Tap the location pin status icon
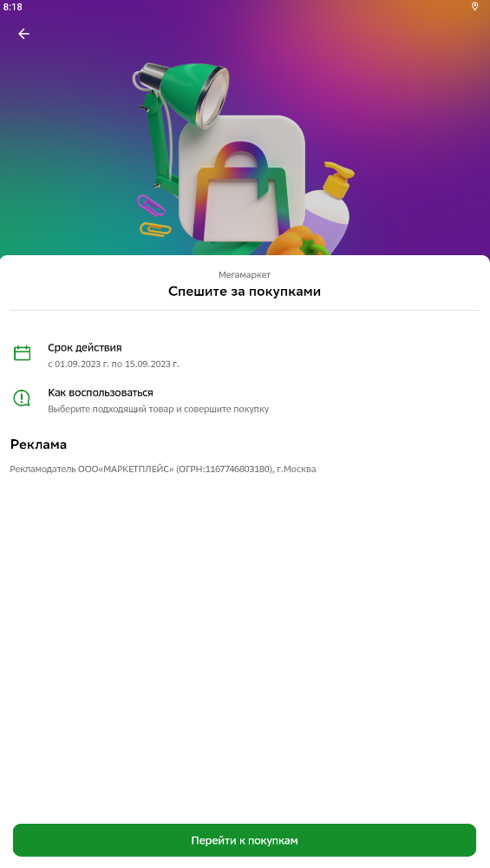Viewport: 490px width, 868px height. coord(474,7)
